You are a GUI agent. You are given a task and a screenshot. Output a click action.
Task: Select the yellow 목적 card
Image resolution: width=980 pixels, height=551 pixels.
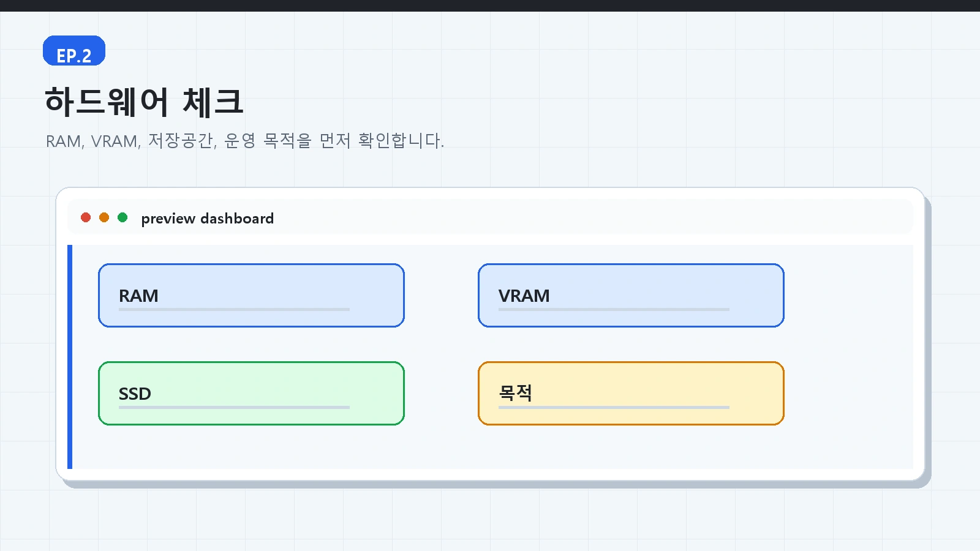[631, 394]
